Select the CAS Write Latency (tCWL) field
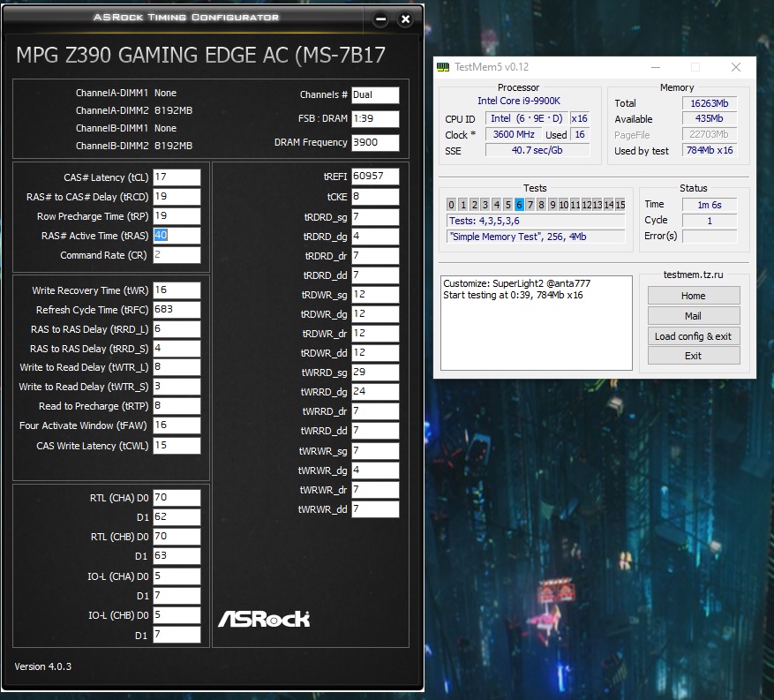Image resolution: width=774 pixels, height=700 pixels. (177, 445)
